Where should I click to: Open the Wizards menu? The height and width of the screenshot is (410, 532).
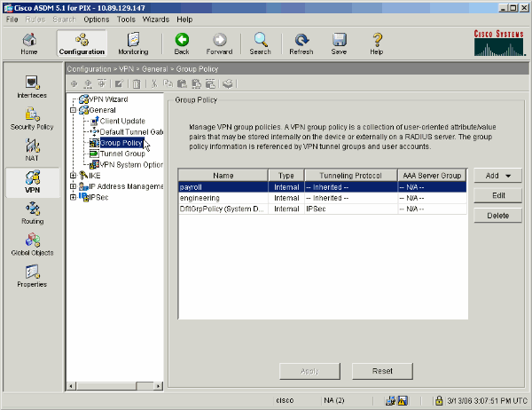pyautogui.click(x=156, y=20)
